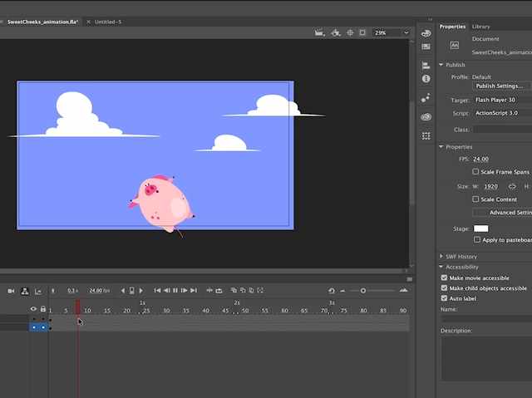Click the layer depth graph icon
532x398 pixels.
click(x=38, y=291)
